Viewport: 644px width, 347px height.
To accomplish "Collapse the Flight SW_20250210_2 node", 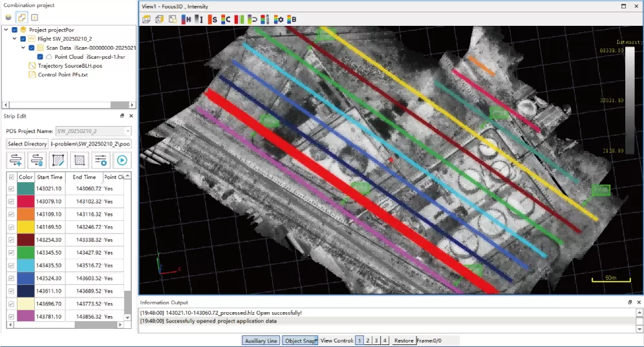I will click(15, 39).
